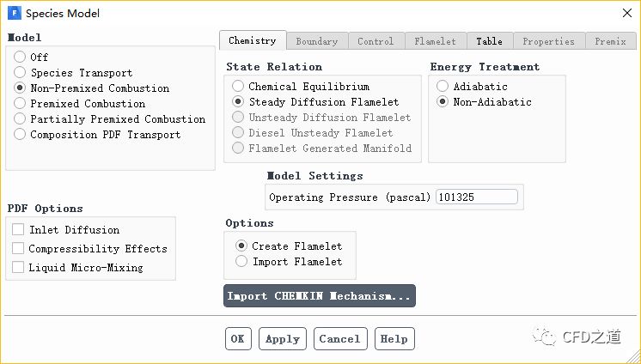Choose Premixed Combustion model
641x364 pixels.
20,104
